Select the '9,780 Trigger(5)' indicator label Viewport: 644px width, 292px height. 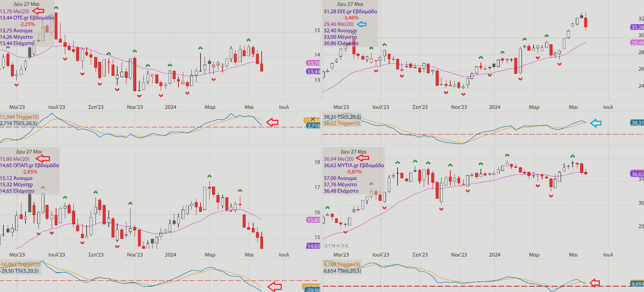tap(342, 264)
